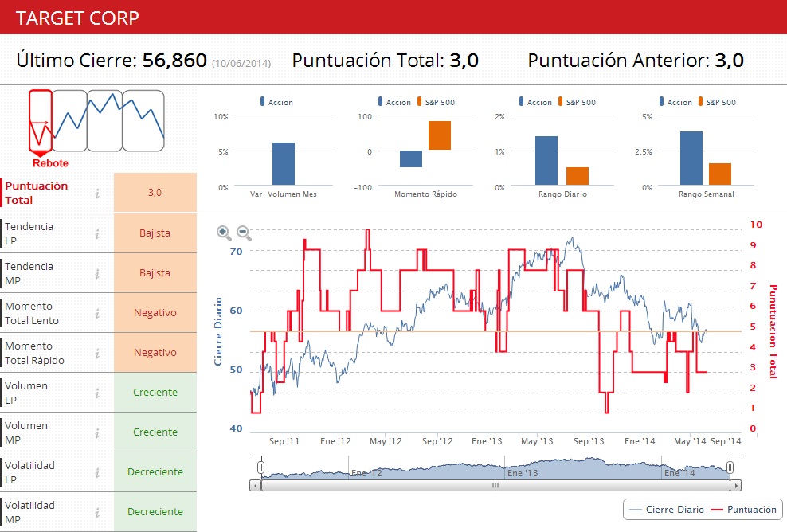787x532 pixels.
Task: Toggle S&P 500 legend in Rango Semanal chart
Action: click(717, 102)
